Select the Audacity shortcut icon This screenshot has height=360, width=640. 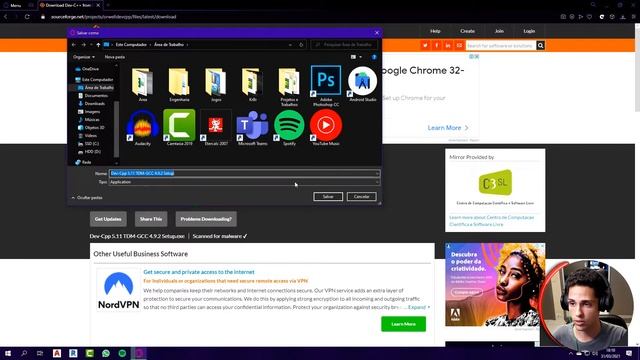pos(142,128)
